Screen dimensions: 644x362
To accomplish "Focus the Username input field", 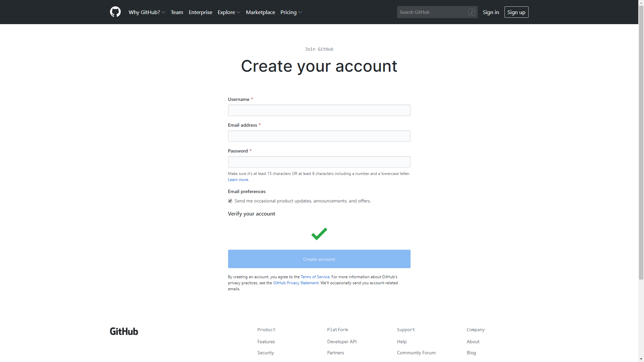I will click(319, 110).
